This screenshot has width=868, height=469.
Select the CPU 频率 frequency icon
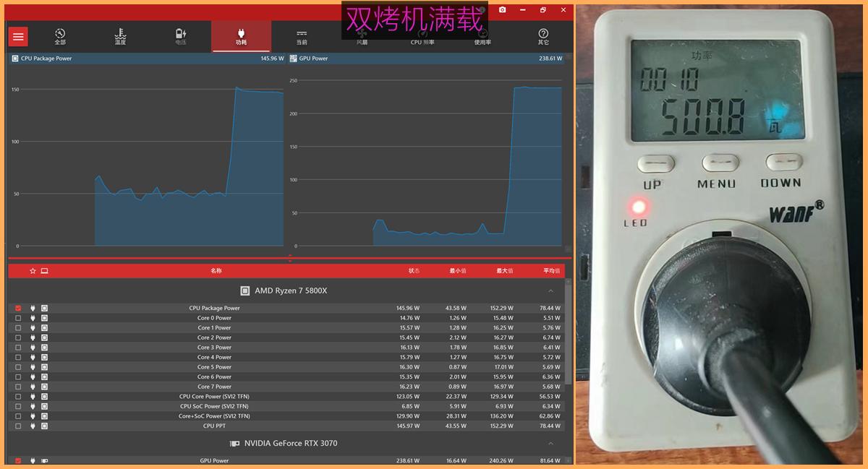coord(422,36)
